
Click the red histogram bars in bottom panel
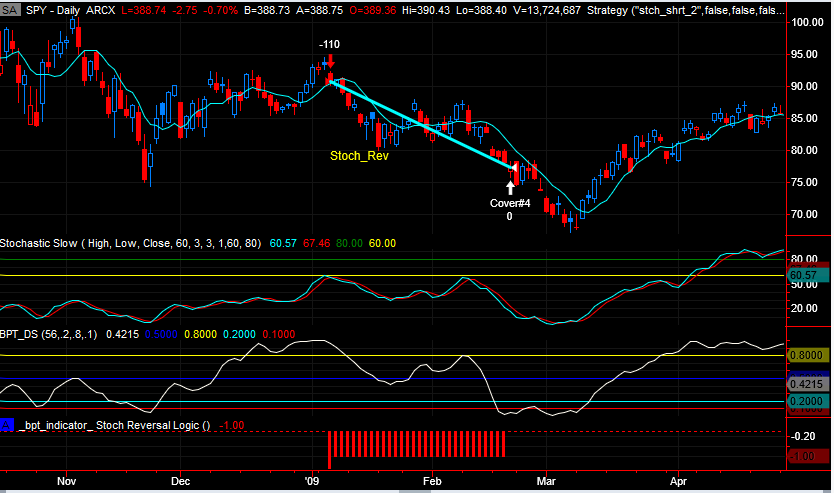(x=416, y=444)
